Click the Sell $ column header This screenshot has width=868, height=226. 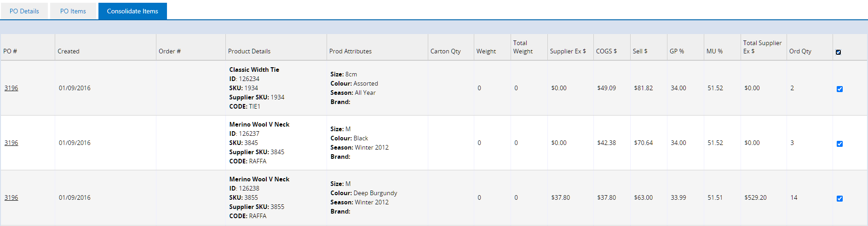click(640, 51)
